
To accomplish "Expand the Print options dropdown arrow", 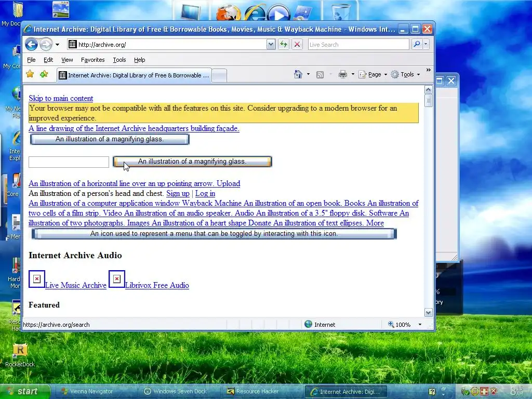I will click(353, 74).
